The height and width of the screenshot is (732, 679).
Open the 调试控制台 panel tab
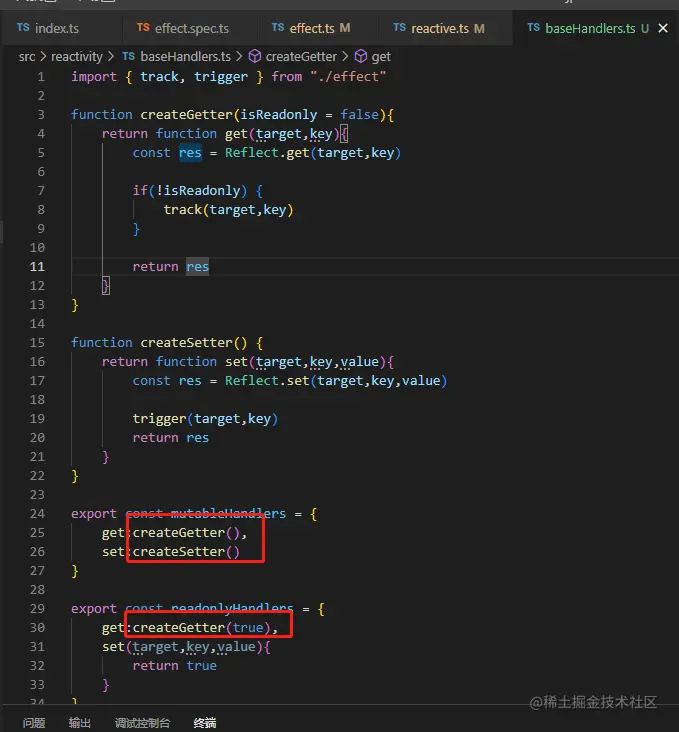[x=142, y=723]
